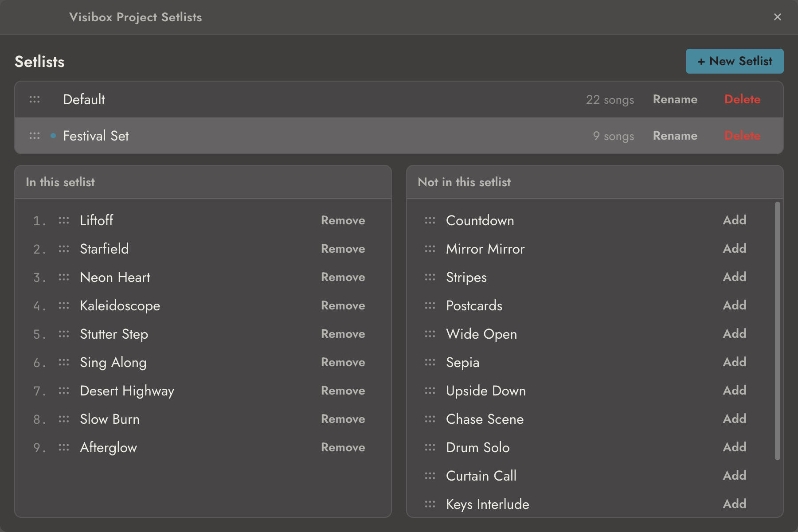798x532 pixels.
Task: Grab the drag handle beside Liftoff
Action: [x=64, y=220]
